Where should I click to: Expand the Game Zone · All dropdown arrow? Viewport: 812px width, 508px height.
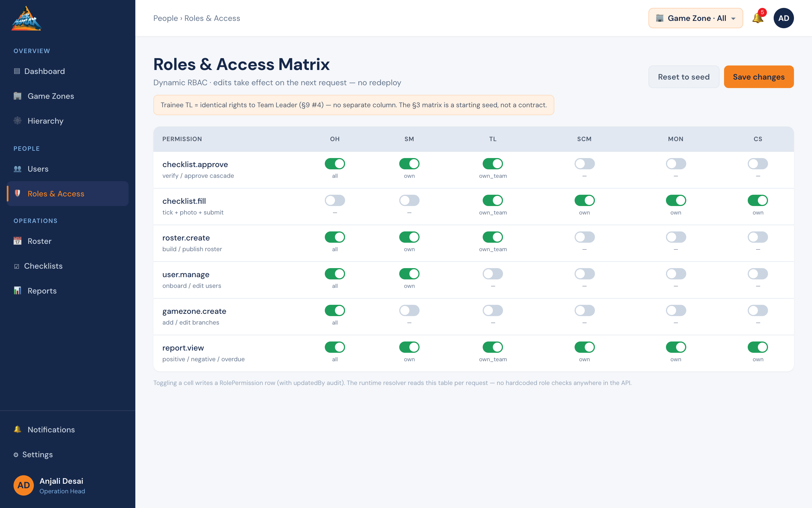(734, 18)
